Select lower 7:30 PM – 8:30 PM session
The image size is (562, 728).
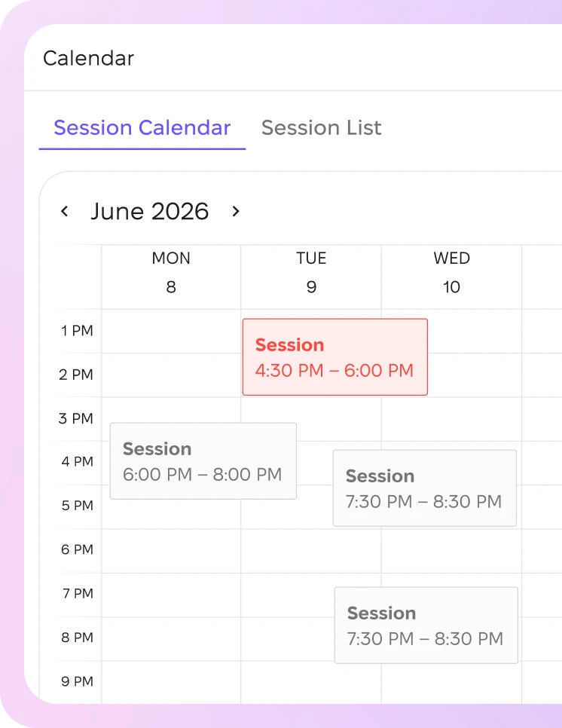tap(426, 626)
